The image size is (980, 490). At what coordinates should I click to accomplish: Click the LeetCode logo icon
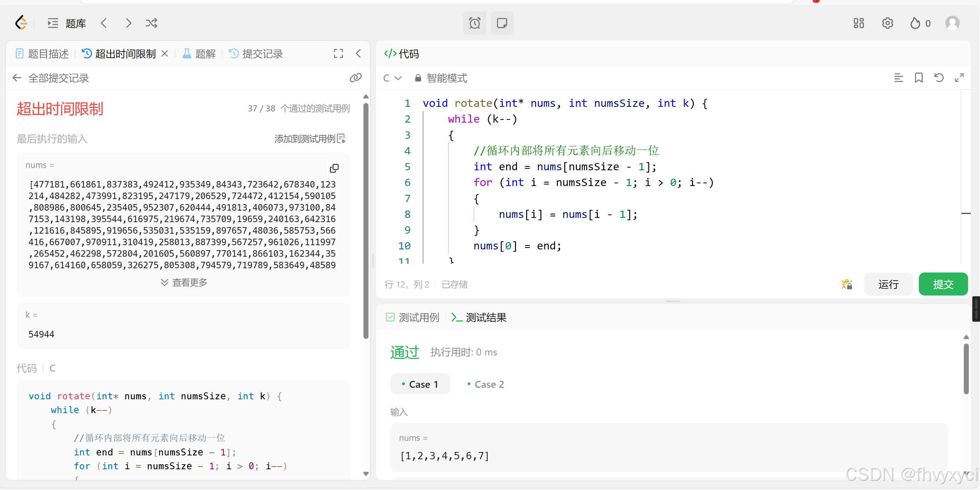pyautogui.click(x=21, y=23)
